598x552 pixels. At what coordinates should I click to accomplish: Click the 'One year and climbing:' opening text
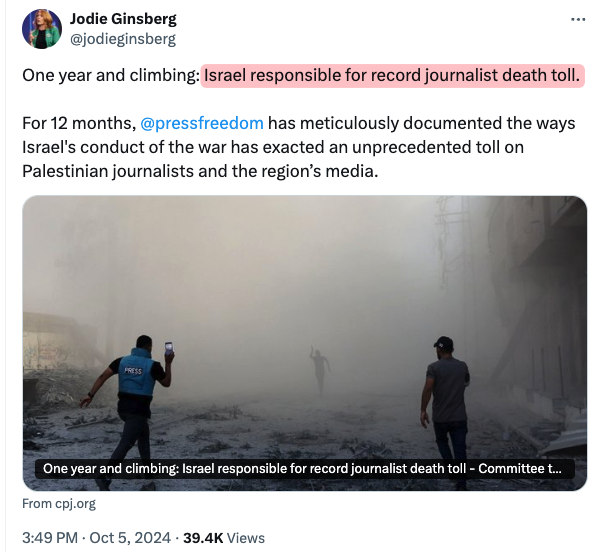[x=109, y=76]
